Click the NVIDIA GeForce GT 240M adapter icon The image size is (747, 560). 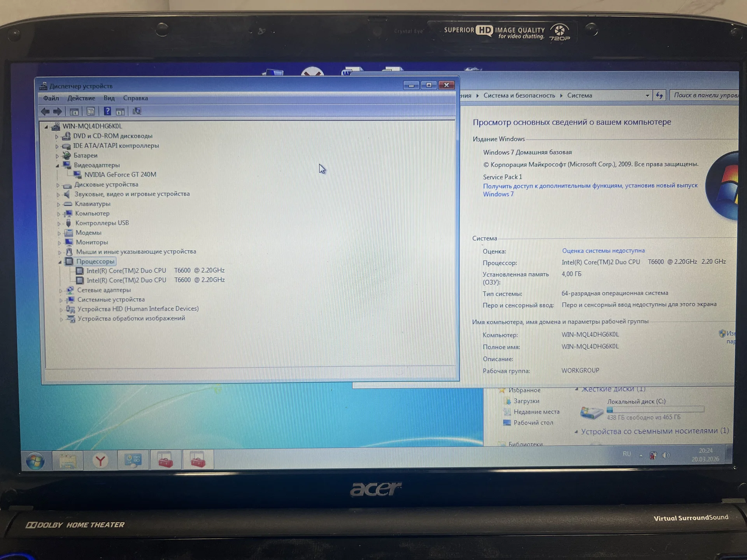click(77, 175)
